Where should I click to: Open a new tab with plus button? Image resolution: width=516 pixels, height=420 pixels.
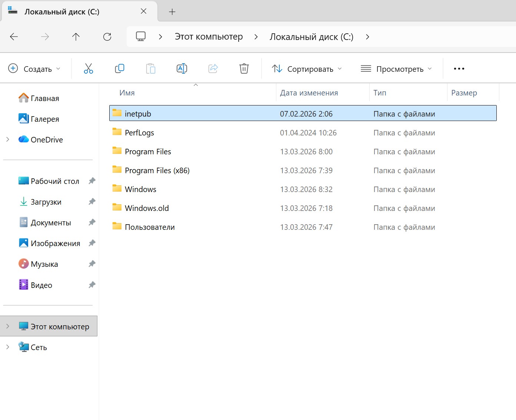(x=172, y=12)
